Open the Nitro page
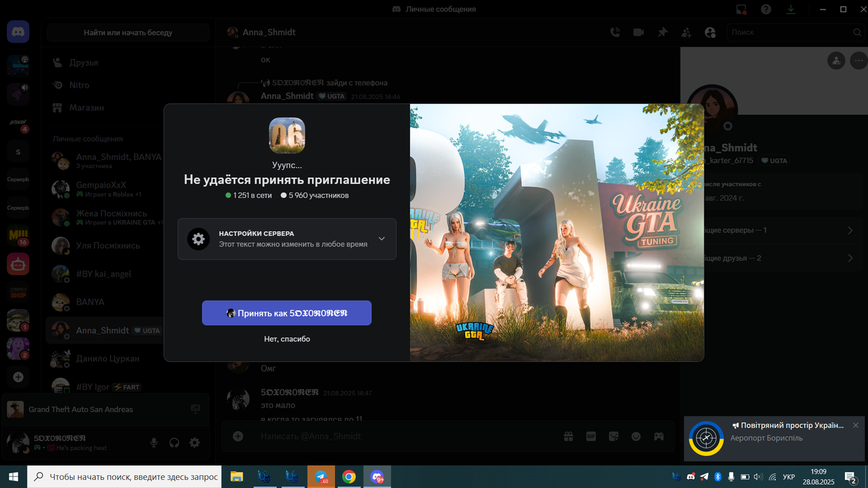The width and height of the screenshot is (868, 488). 128,85
